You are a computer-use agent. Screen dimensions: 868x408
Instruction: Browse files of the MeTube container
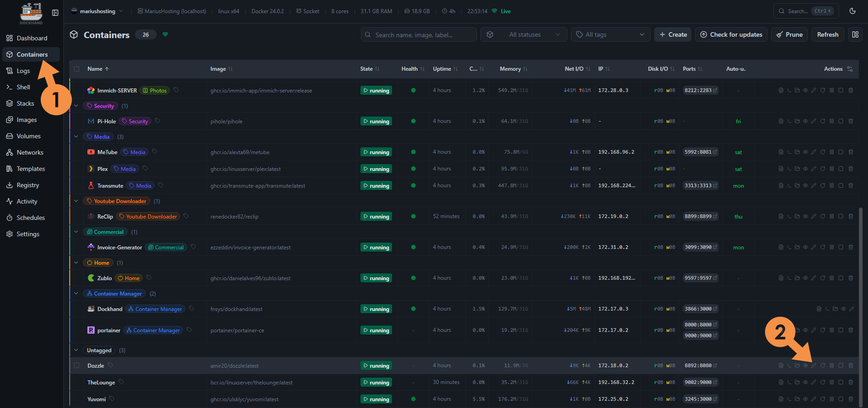pyautogui.click(x=797, y=152)
